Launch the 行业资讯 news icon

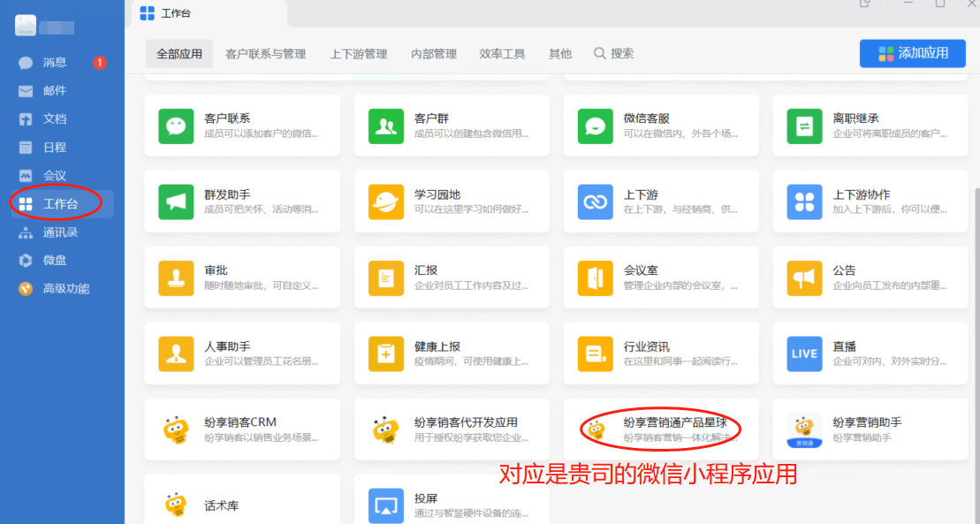point(595,354)
